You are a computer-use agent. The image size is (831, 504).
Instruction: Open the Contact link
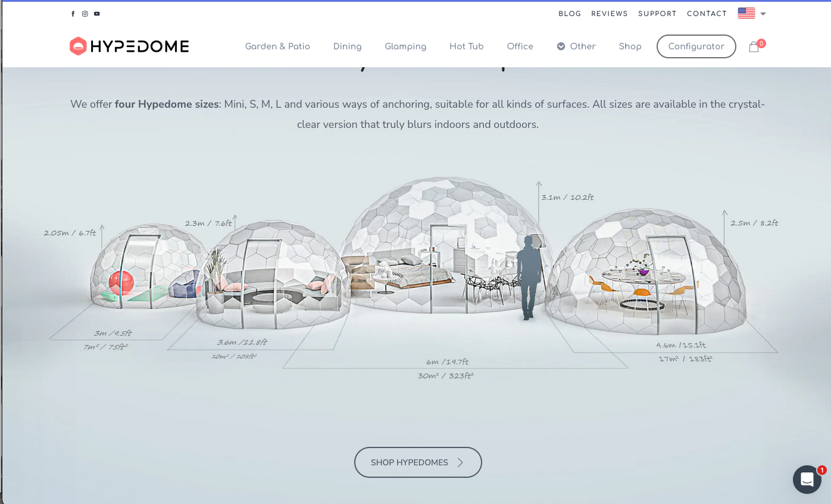[x=707, y=14]
